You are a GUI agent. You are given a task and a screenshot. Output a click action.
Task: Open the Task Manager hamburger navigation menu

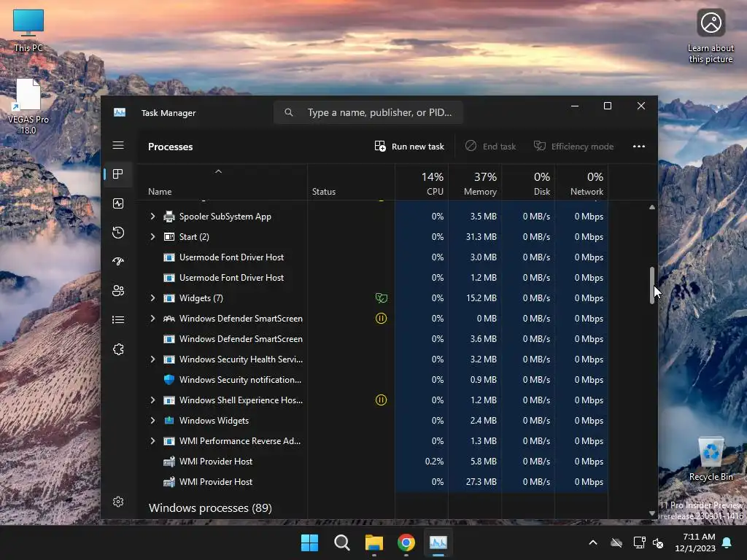(x=118, y=145)
